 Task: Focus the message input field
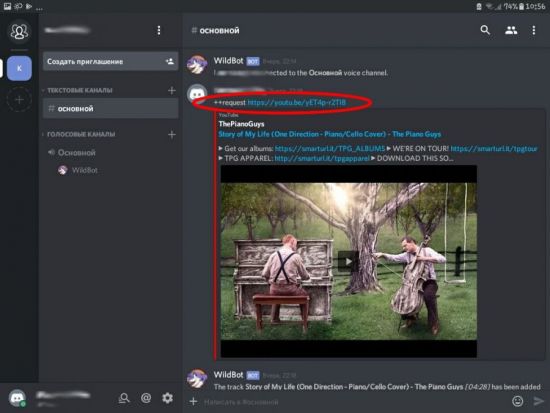click(x=354, y=402)
